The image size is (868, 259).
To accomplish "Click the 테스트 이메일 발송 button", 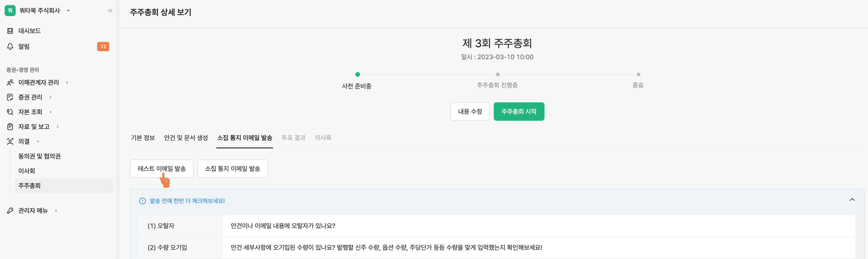I will 162,169.
